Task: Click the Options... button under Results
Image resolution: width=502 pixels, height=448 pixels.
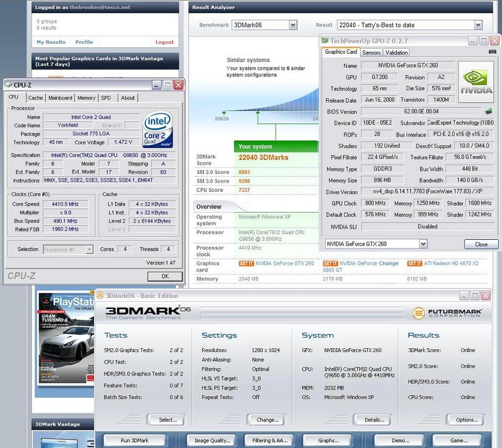Action: point(465,420)
